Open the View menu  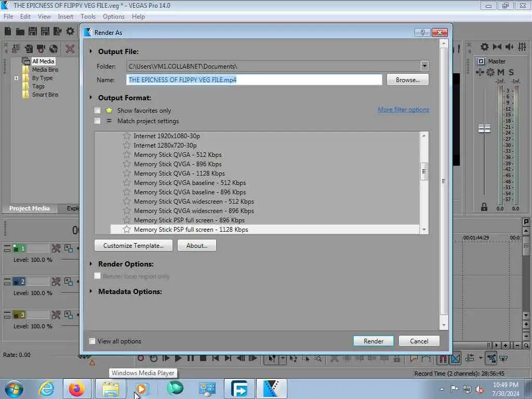(x=44, y=17)
